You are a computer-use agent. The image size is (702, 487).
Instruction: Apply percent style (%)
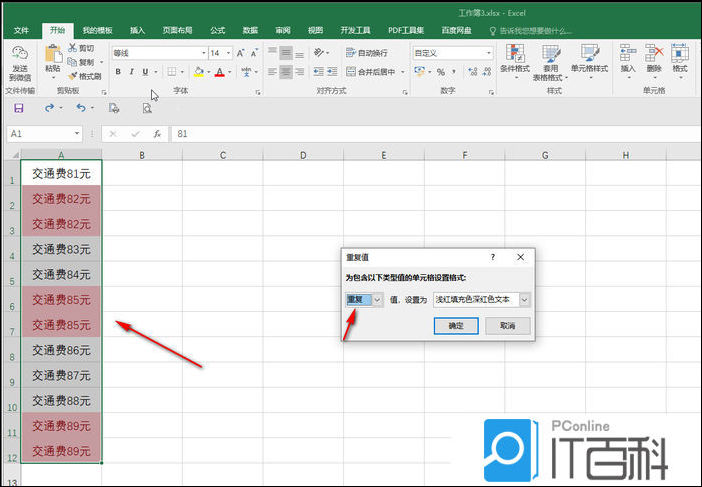pyautogui.click(x=441, y=72)
